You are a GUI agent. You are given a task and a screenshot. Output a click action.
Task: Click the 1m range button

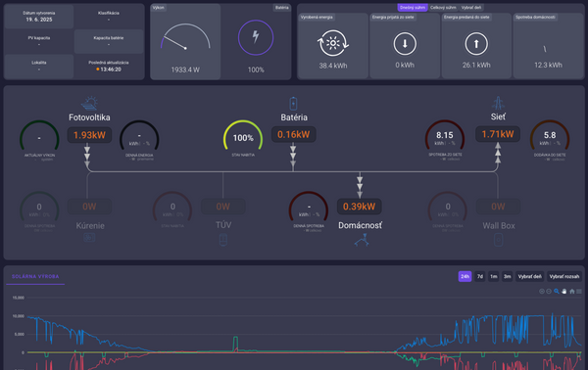point(494,276)
